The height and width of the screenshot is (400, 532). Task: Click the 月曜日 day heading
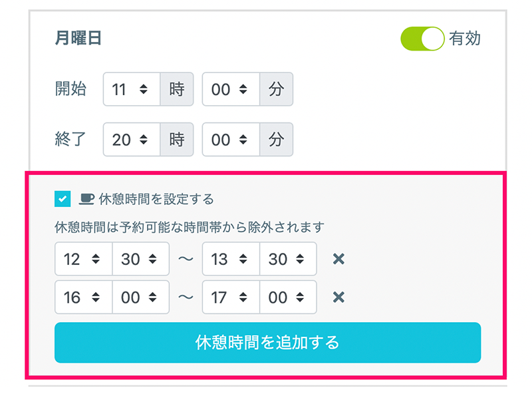[78, 39]
